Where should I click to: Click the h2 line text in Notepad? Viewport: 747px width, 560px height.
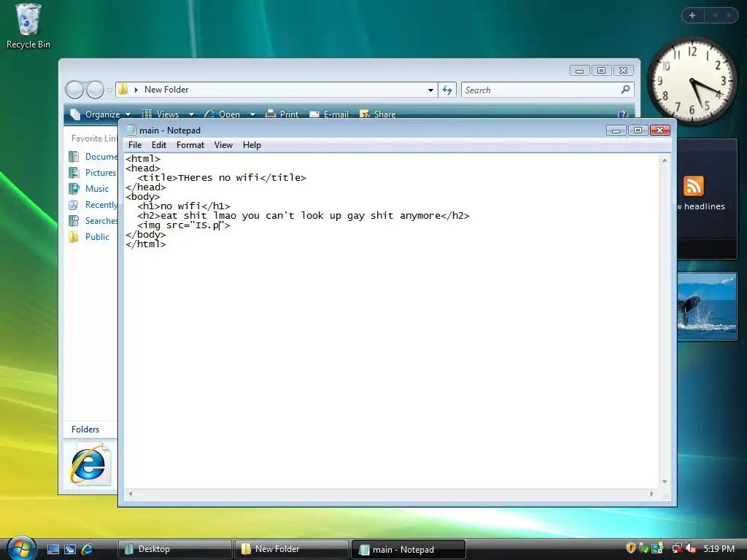(x=303, y=216)
